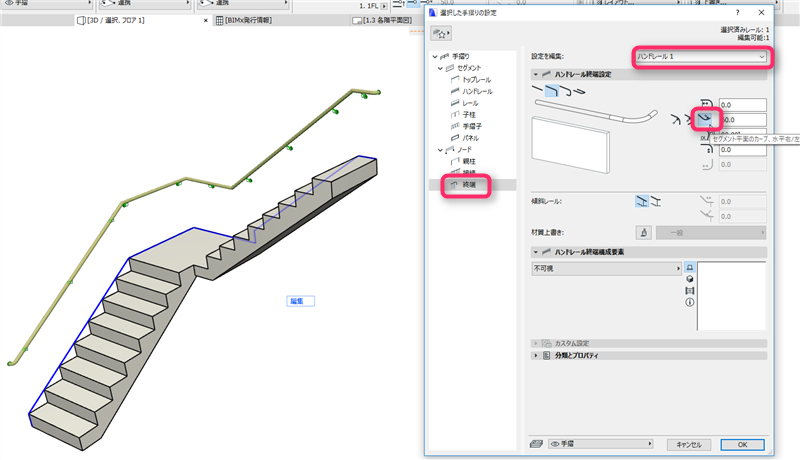Select 手摺子 in the tree
Viewport: 800px width, 460px height.
472,126
